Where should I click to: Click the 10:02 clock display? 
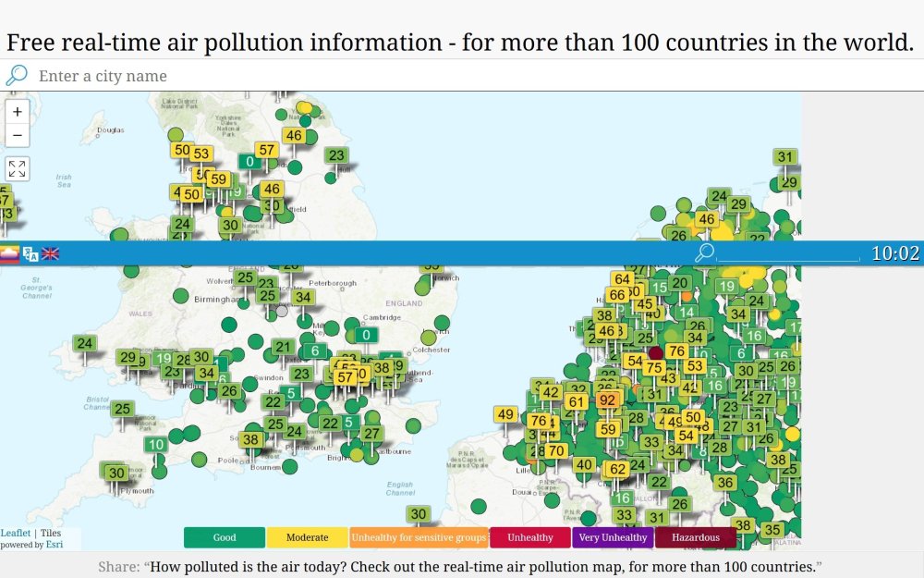895,253
